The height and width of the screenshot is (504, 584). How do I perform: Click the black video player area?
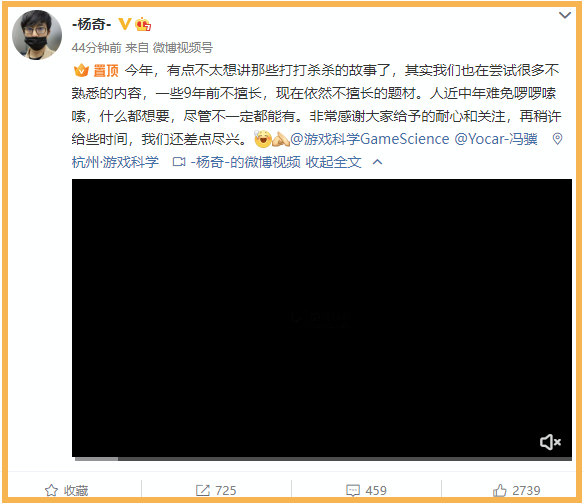322,318
